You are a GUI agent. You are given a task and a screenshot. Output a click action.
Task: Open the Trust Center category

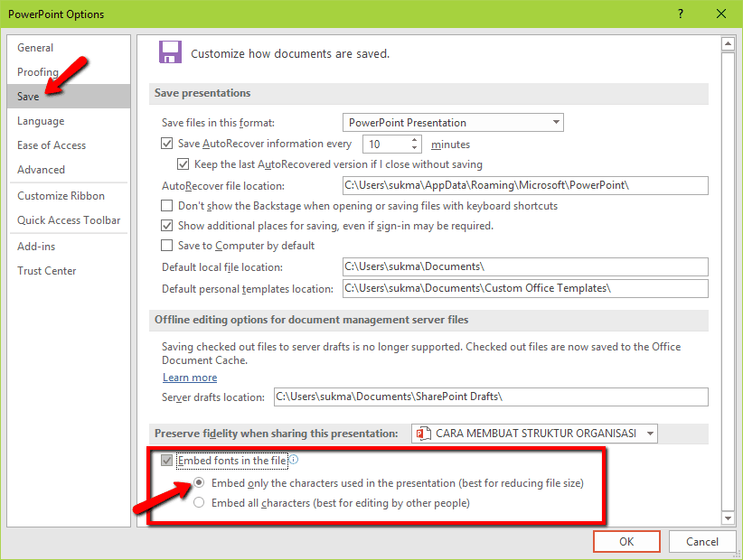pyautogui.click(x=69, y=271)
